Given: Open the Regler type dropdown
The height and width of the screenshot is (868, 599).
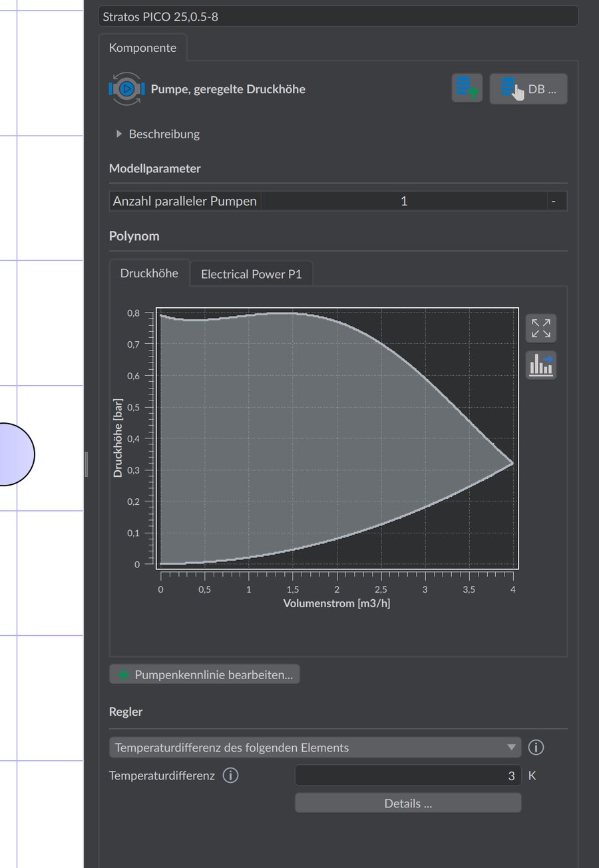Looking at the screenshot, I should [x=315, y=748].
